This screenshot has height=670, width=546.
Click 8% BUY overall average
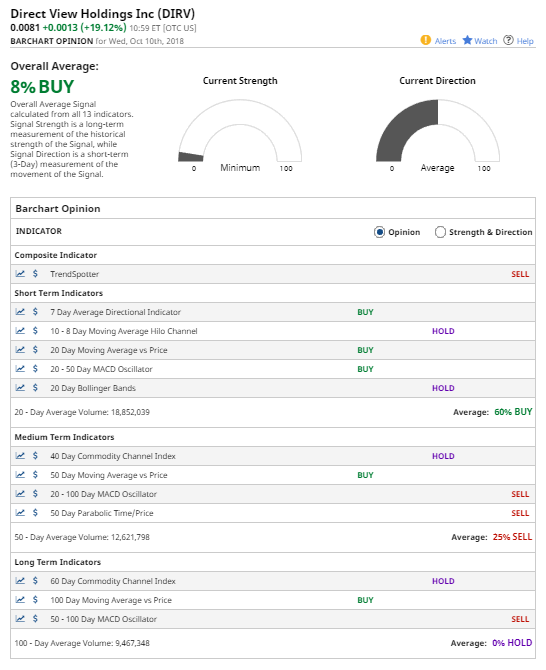pyautogui.click(x=42, y=87)
